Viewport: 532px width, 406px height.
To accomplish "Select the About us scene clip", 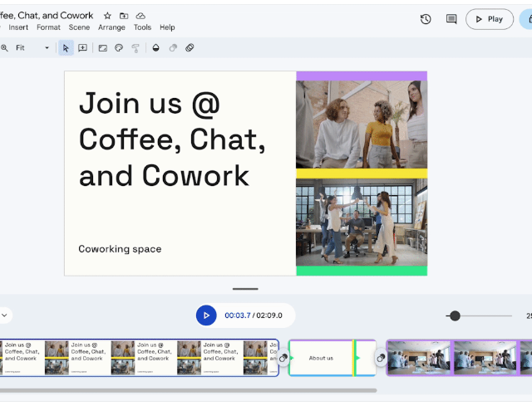I will [x=321, y=358].
